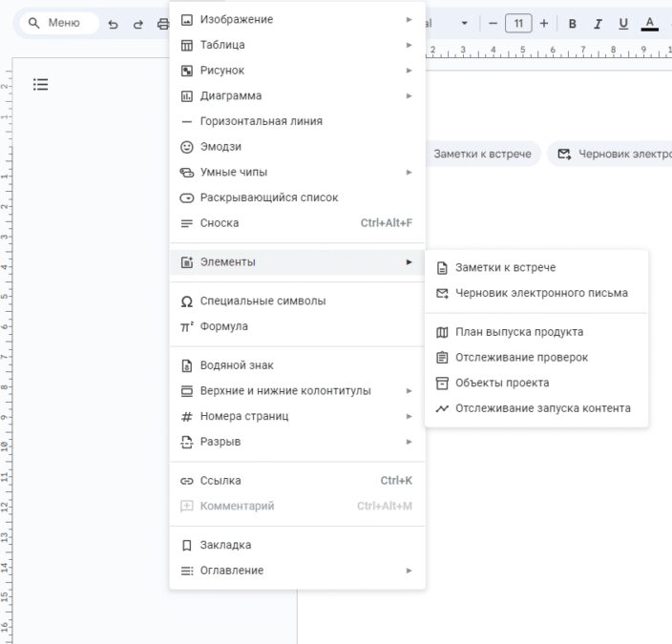Image resolution: width=672 pixels, height=644 pixels.
Task: Increase font size with plus button
Action: click(x=544, y=24)
